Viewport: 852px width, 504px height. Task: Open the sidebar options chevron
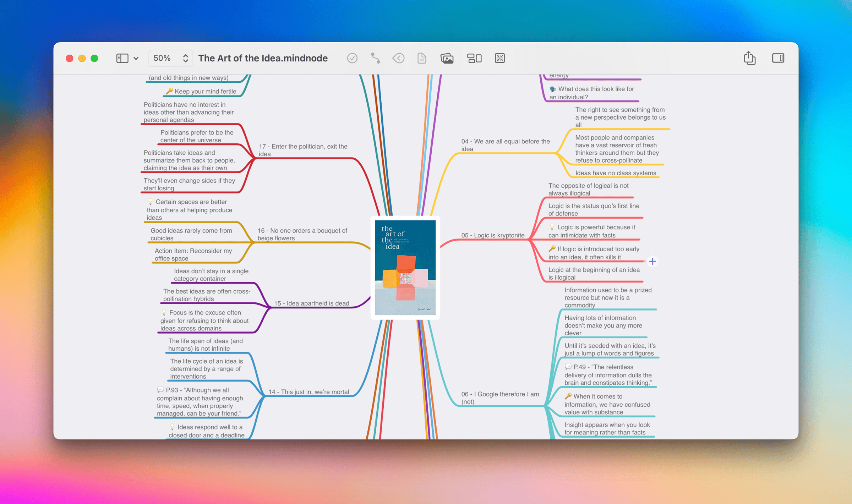136,58
